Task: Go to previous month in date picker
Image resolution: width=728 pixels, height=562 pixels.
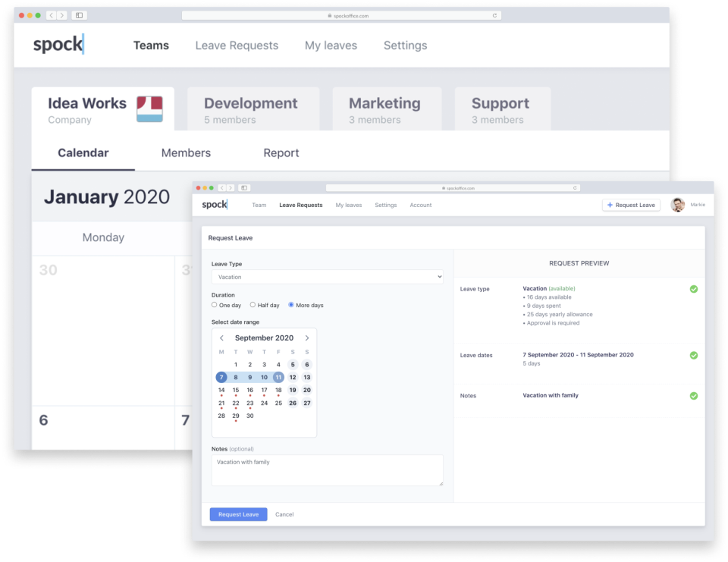Action: [x=221, y=338]
